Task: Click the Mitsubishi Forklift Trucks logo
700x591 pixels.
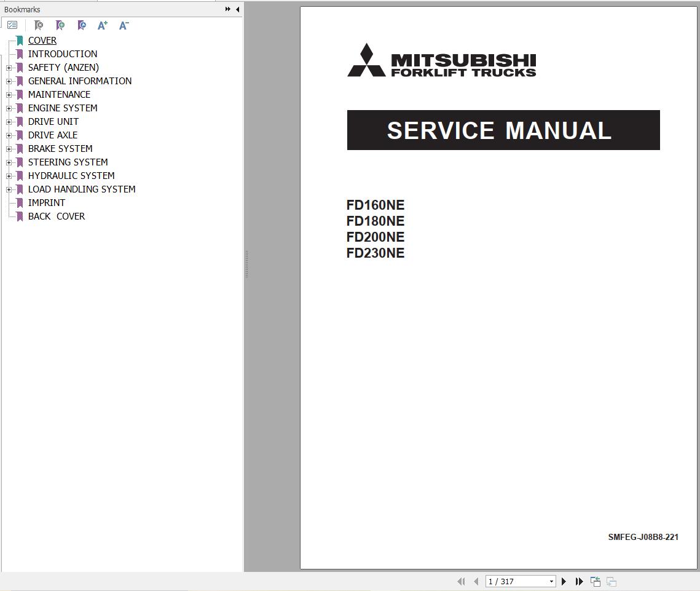Action: [x=441, y=60]
